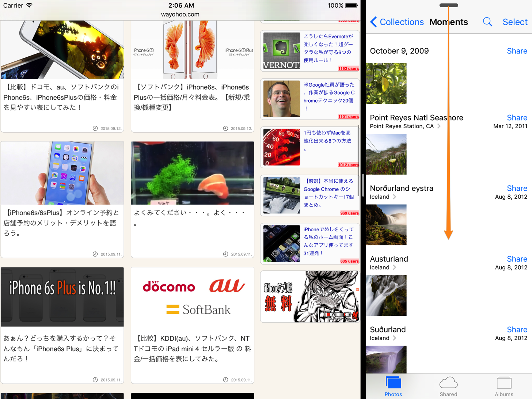Share the Austurland moment
The width and height of the screenshot is (532, 399).
click(517, 259)
